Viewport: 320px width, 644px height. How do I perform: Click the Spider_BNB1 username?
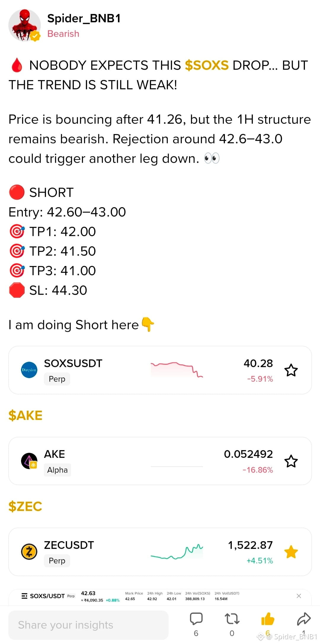(84, 18)
